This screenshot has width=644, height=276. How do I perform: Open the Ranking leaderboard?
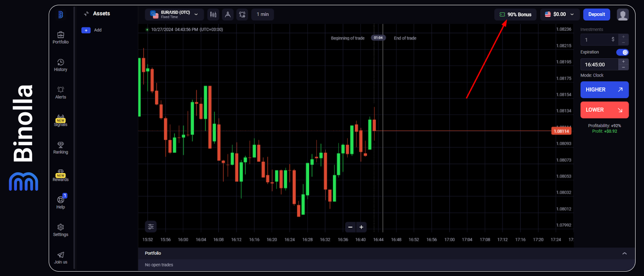[60, 148]
